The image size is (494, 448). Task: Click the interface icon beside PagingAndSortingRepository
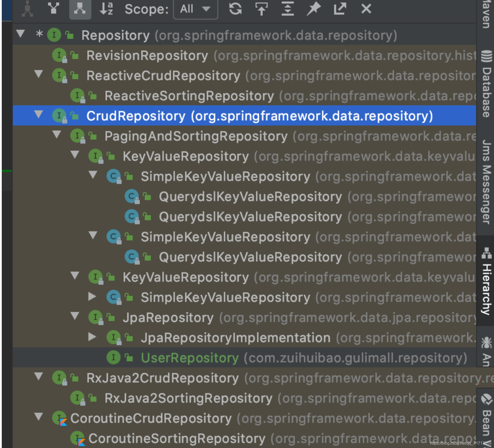(x=78, y=136)
